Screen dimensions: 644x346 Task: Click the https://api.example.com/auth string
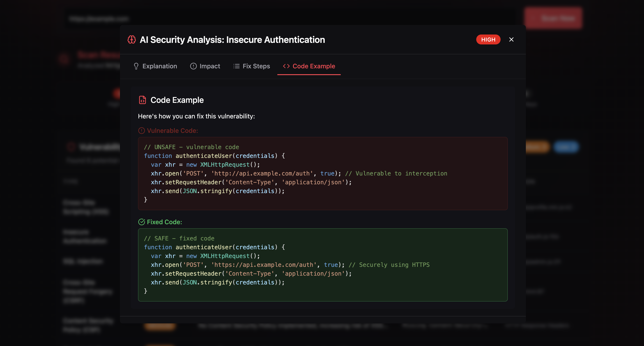pyautogui.click(x=264, y=265)
